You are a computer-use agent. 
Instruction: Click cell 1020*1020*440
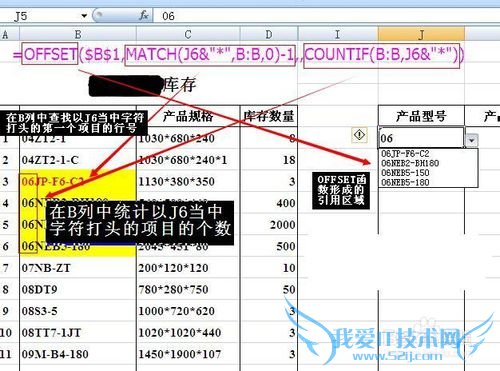coord(188,333)
